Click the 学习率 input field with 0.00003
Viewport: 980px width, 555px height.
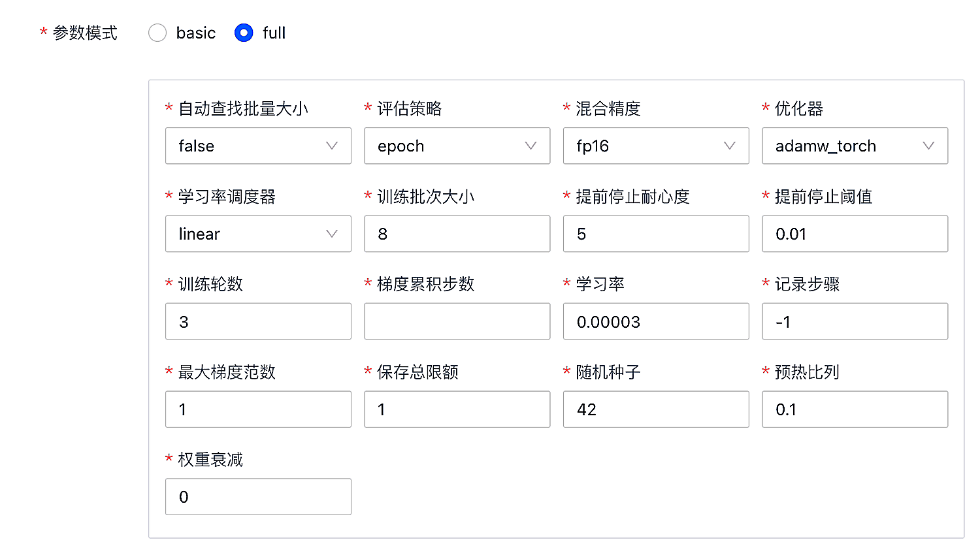[656, 321]
